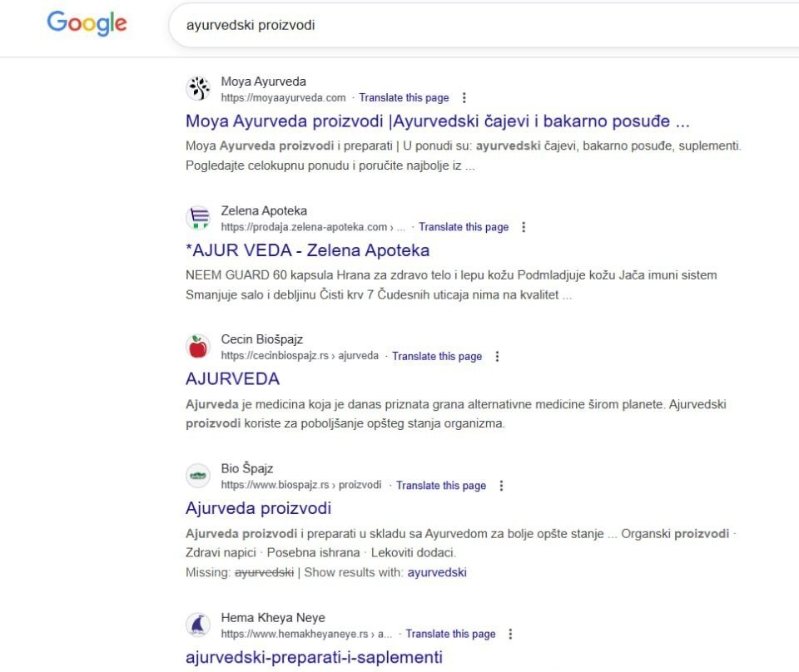
Task: Click the Hema Kheya Neye favicon
Action: (x=198, y=625)
